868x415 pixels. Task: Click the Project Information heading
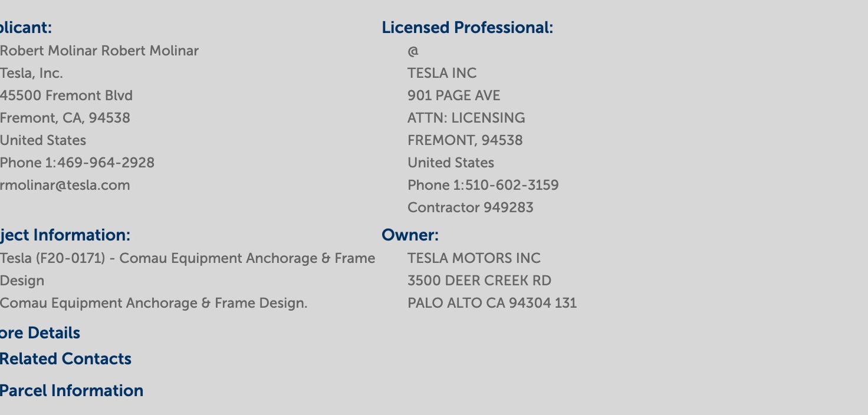(65, 235)
